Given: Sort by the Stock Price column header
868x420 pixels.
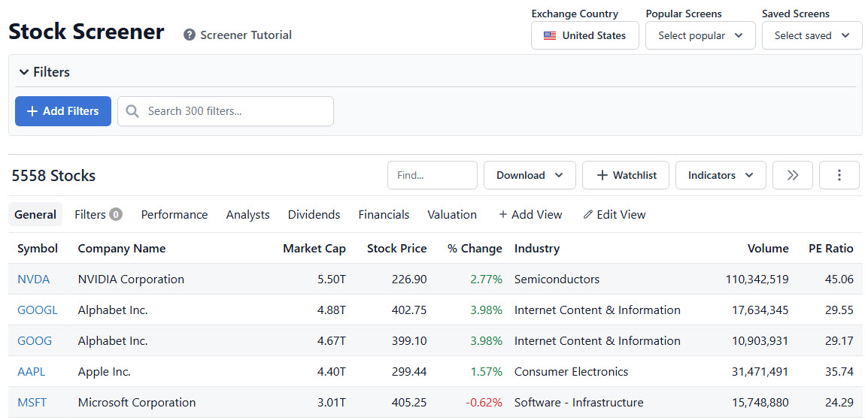Looking at the screenshot, I should tap(397, 249).
